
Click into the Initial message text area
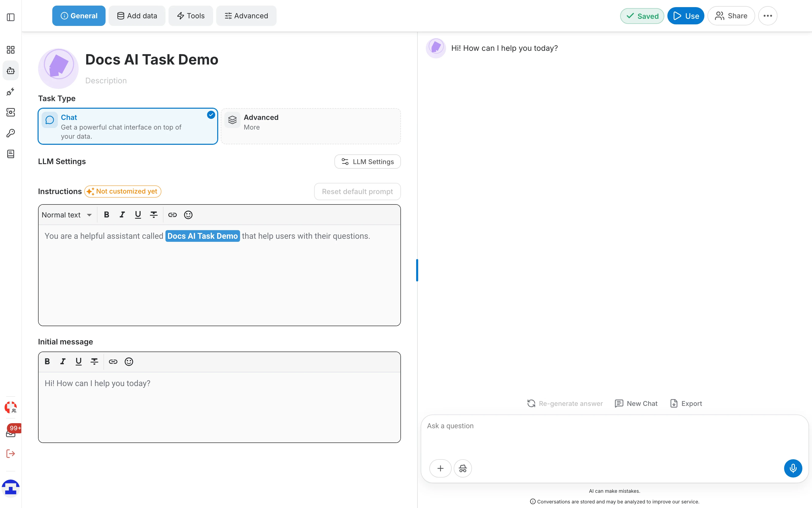[219, 407]
